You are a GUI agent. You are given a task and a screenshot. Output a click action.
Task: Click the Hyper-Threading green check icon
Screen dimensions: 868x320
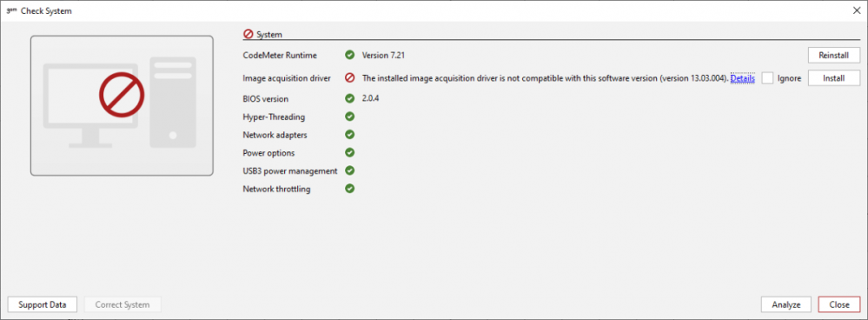[349, 117]
